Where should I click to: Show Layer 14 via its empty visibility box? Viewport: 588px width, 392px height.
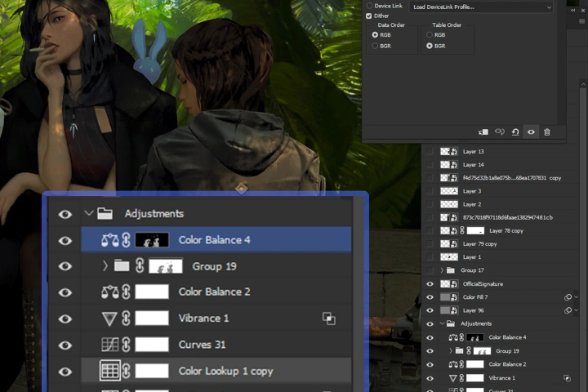[430, 165]
